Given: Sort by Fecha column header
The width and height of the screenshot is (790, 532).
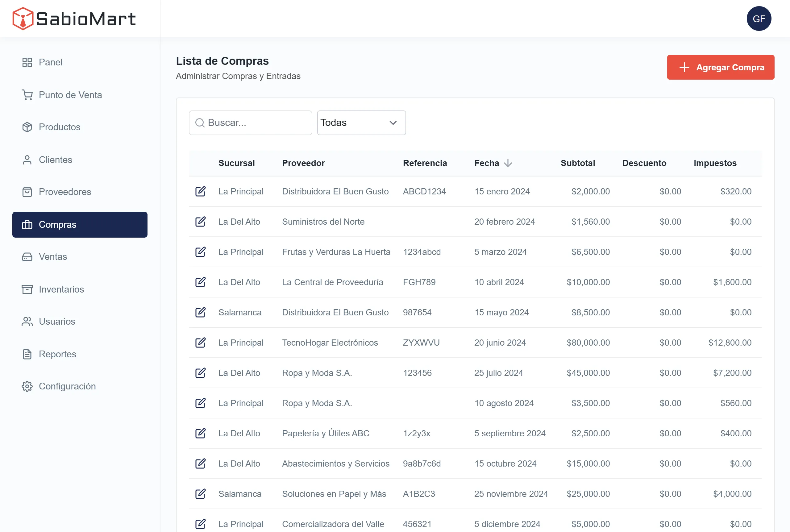Looking at the screenshot, I should (486, 163).
